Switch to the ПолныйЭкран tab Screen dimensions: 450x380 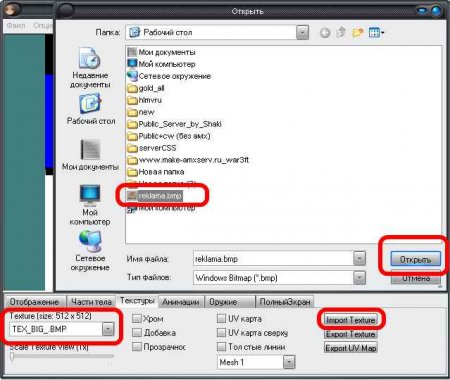pos(285,302)
